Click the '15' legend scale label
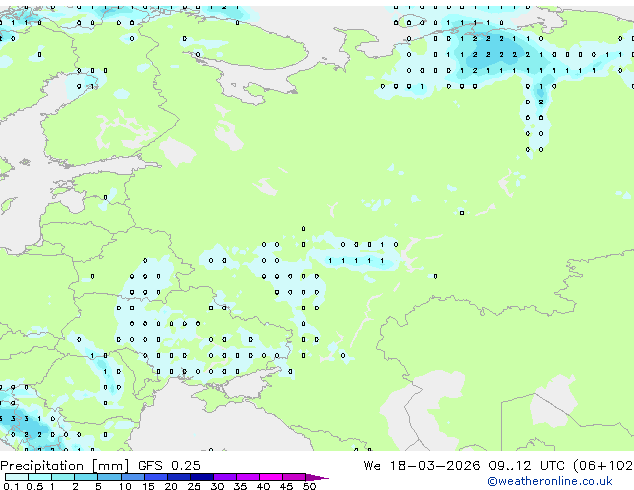 click(148, 486)
